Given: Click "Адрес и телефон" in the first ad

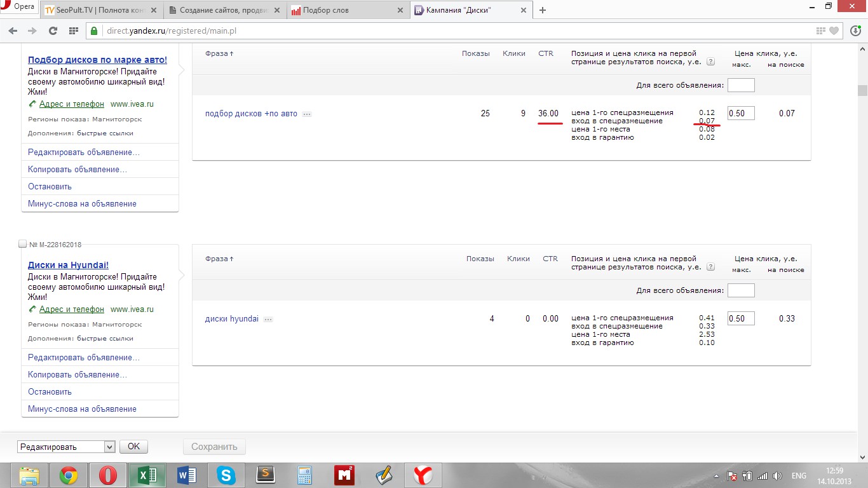Looking at the screenshot, I should [71, 104].
